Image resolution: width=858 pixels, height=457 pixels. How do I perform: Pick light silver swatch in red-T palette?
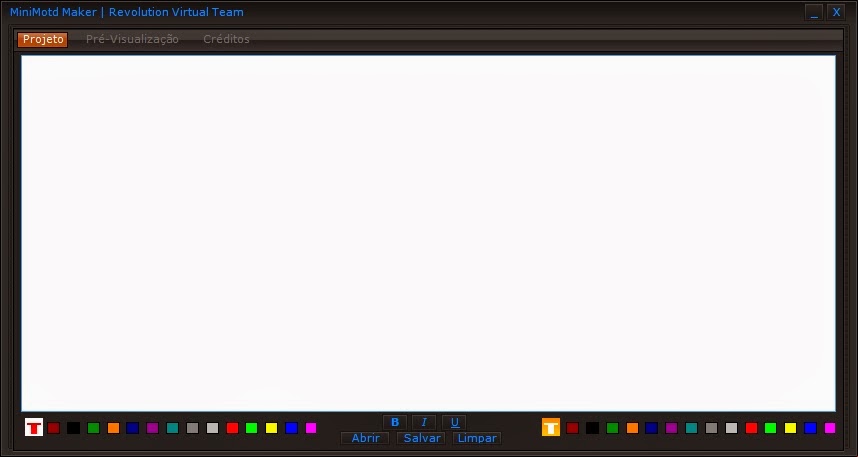[212, 428]
